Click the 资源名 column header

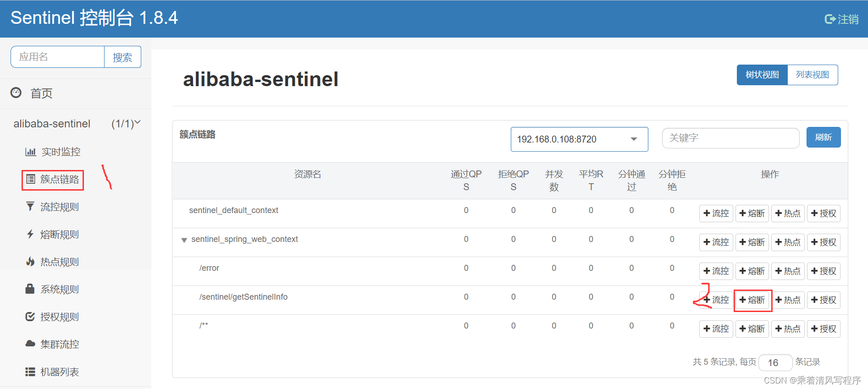pos(308,174)
